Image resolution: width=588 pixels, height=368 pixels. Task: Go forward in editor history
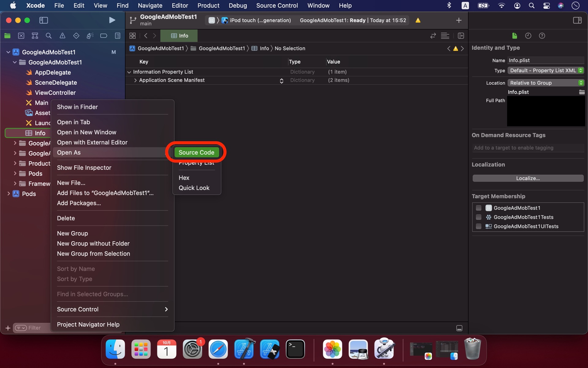[155, 36]
